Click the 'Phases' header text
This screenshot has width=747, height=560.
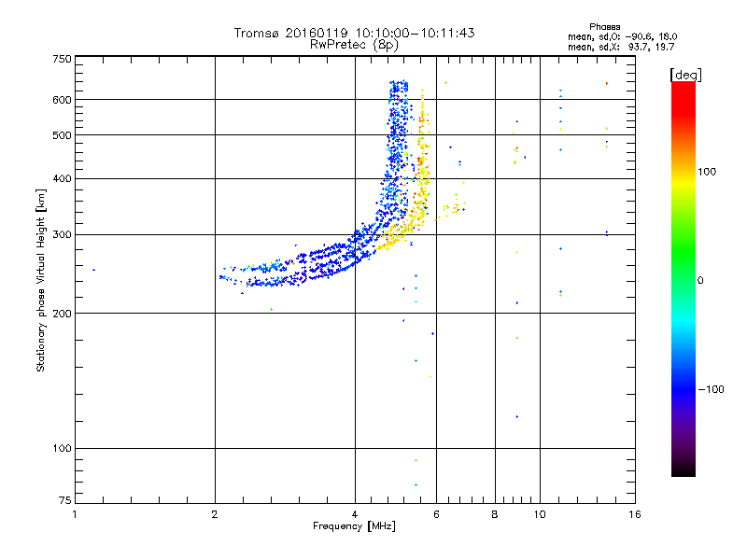click(604, 27)
